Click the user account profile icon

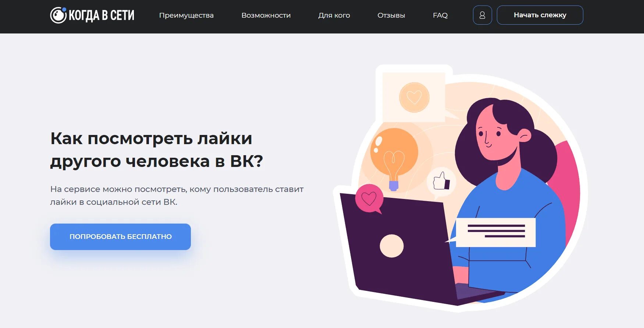point(482,15)
